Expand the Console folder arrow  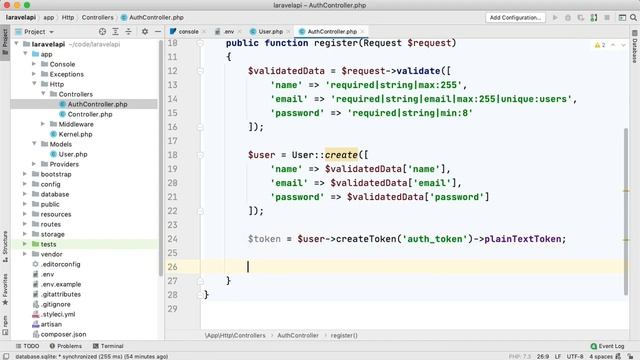34,64
